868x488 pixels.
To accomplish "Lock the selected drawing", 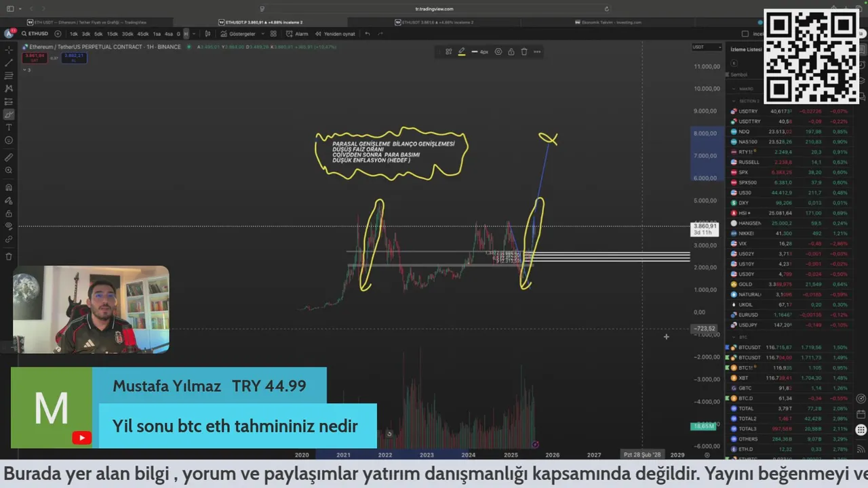I will point(511,52).
